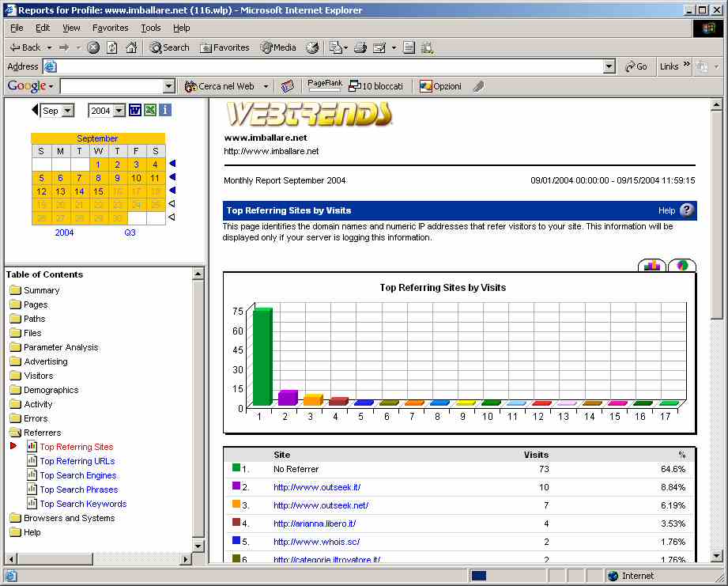Click the question mark Help icon

[687, 210]
